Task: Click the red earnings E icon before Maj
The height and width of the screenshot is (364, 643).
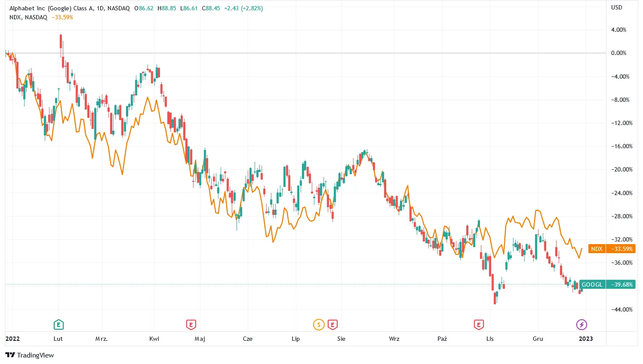Action: (191, 324)
